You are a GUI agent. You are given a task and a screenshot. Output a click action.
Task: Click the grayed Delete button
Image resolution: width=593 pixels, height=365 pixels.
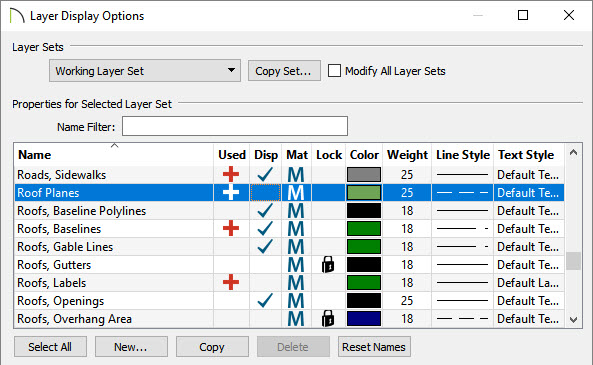pos(293,347)
